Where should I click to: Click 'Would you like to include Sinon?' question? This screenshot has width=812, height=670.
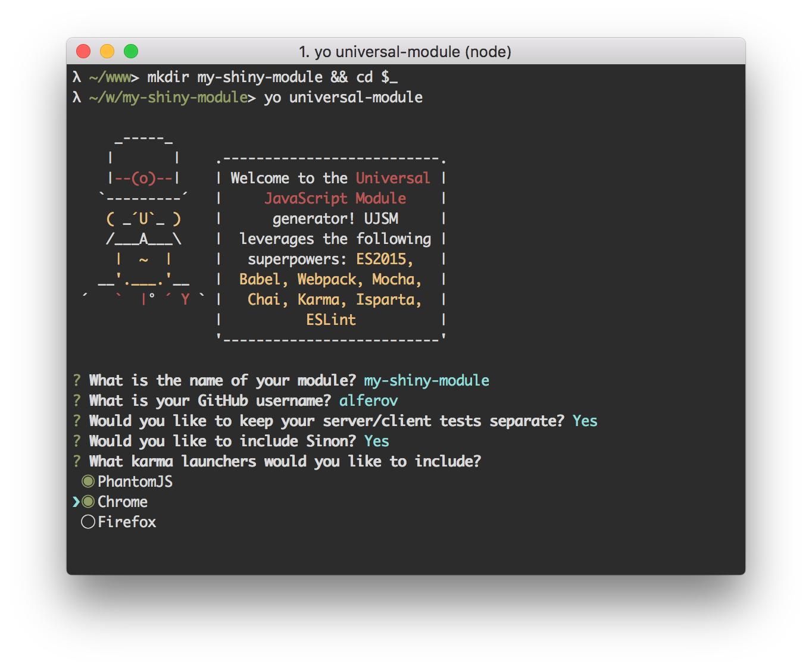(x=223, y=441)
